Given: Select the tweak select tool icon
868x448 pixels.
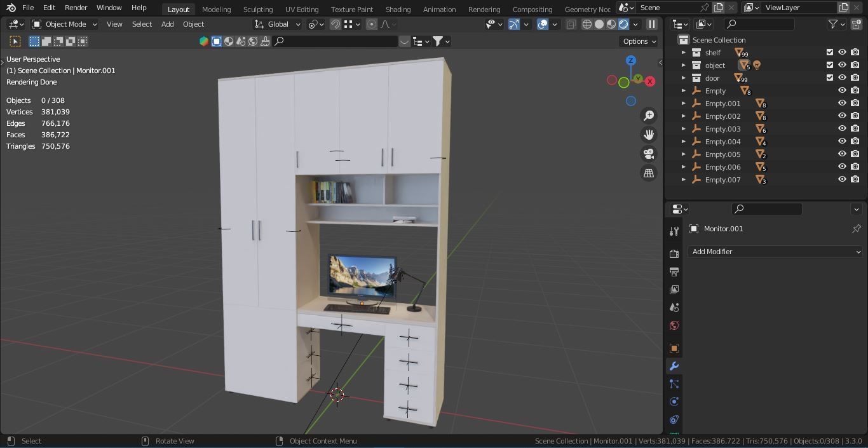Looking at the screenshot, I should (x=15, y=41).
